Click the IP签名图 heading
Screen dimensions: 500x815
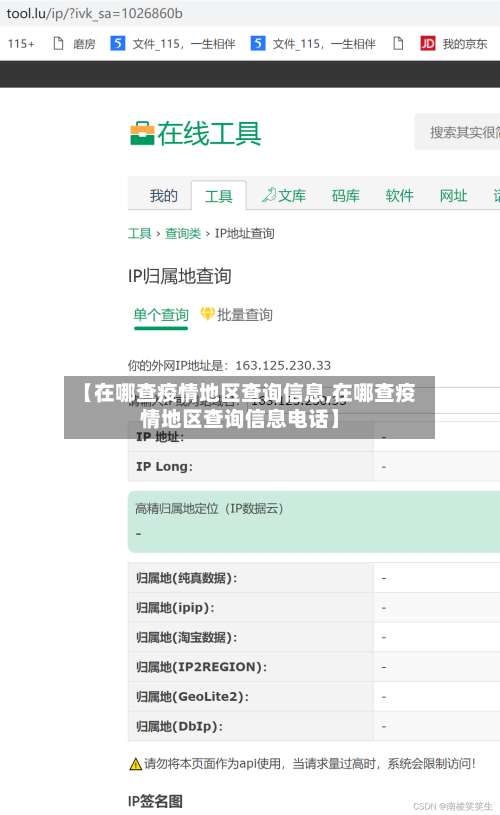(x=155, y=801)
